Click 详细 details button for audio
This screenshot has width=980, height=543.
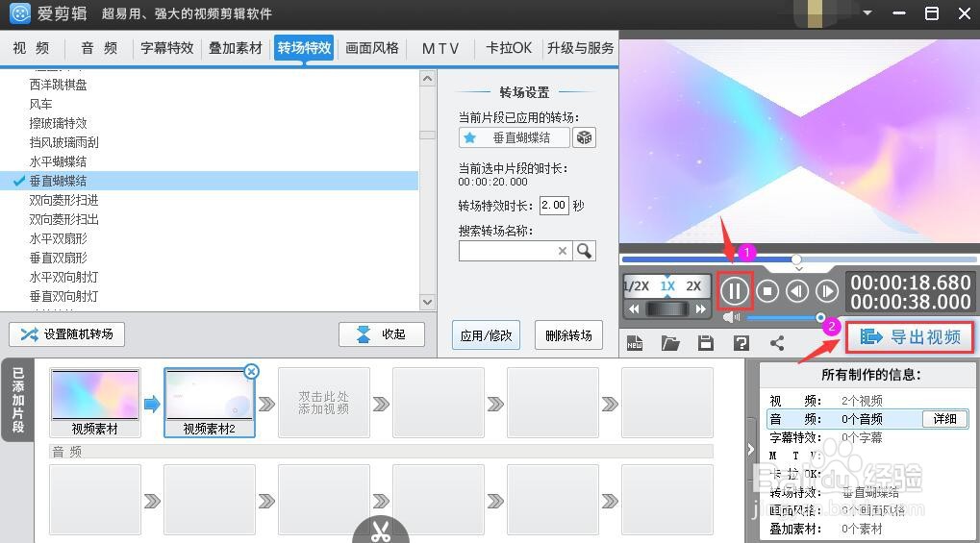pyautogui.click(x=944, y=419)
